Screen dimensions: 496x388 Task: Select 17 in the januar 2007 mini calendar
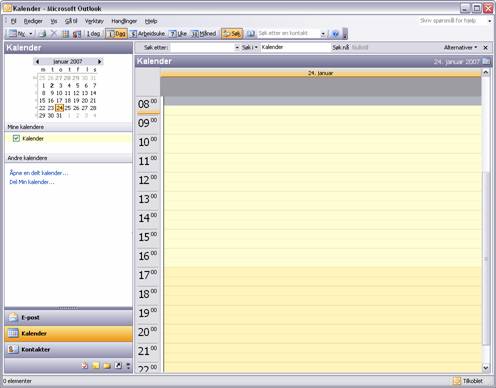[x=59, y=100]
